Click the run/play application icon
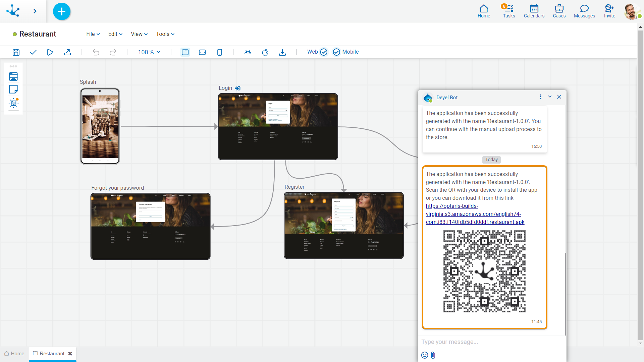Viewport: 644px width, 362px height. 50,52
